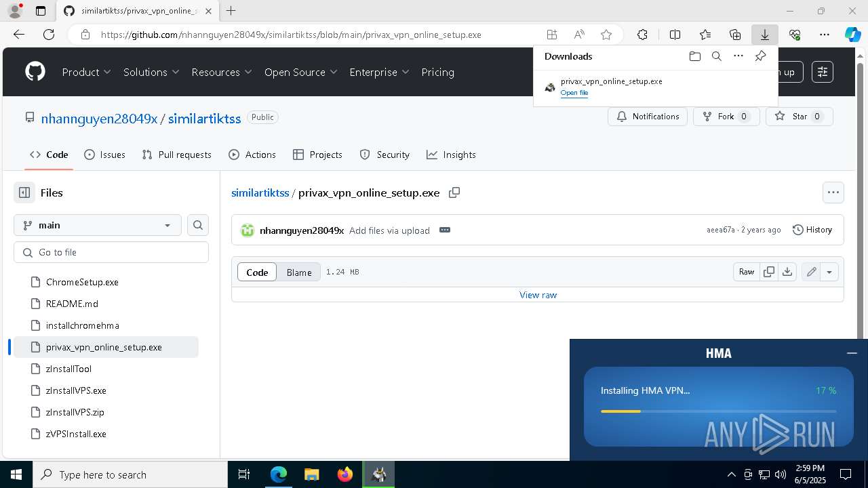
Task: Open Copilot icon in browser toolbar
Action: click(852, 35)
